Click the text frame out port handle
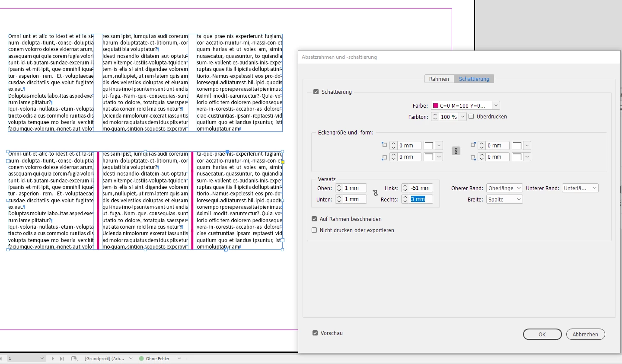This screenshot has height=364, width=622. [x=282, y=240]
